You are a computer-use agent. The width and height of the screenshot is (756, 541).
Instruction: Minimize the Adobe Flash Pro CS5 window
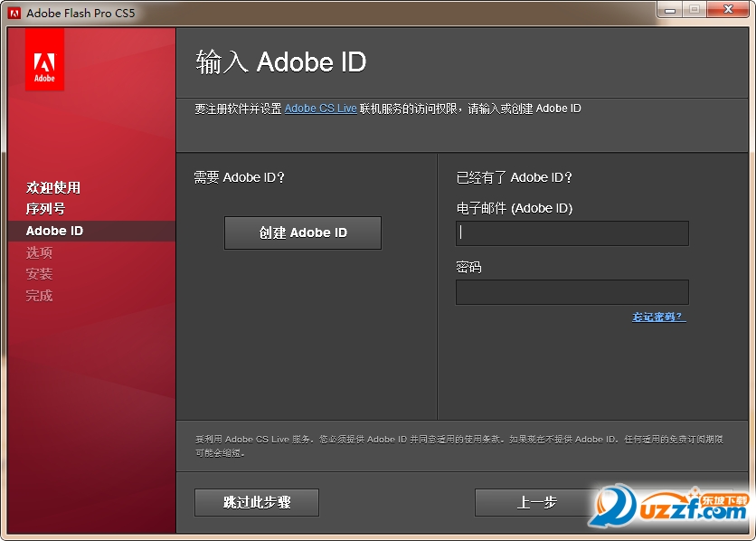tap(670, 9)
